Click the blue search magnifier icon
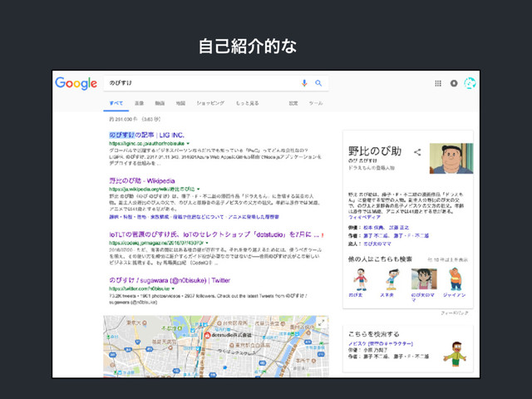 pyautogui.click(x=318, y=83)
